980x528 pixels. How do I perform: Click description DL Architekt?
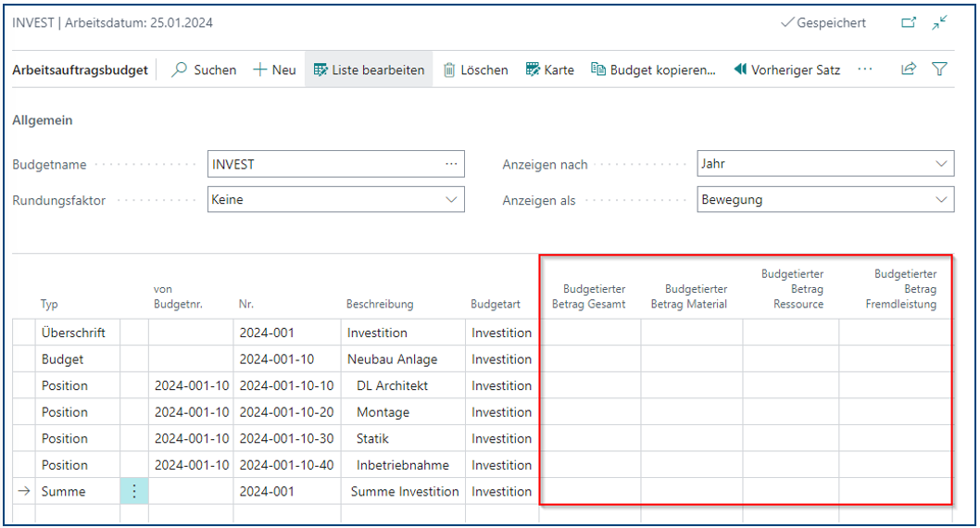393,385
